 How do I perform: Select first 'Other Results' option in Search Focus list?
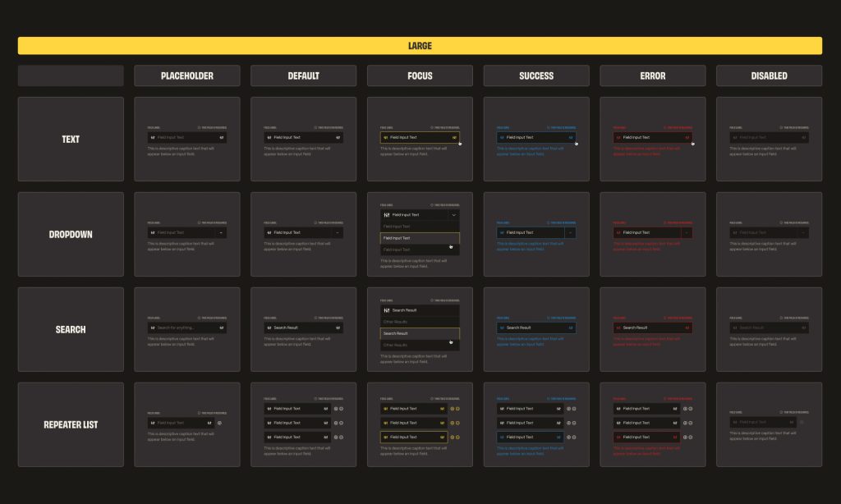tap(420, 322)
